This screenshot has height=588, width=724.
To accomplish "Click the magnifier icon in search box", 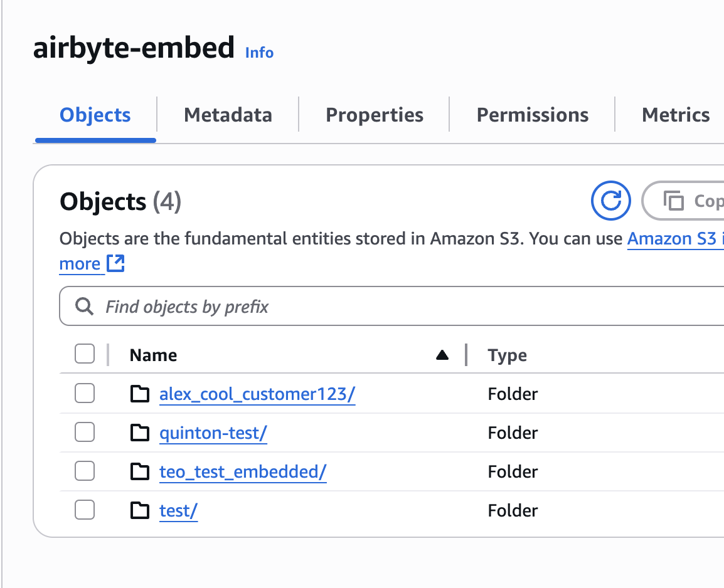I will (83, 307).
